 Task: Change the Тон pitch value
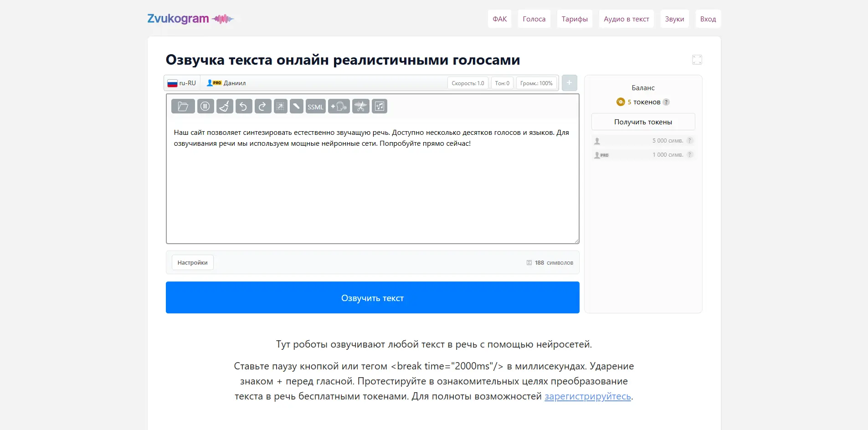[x=502, y=83]
